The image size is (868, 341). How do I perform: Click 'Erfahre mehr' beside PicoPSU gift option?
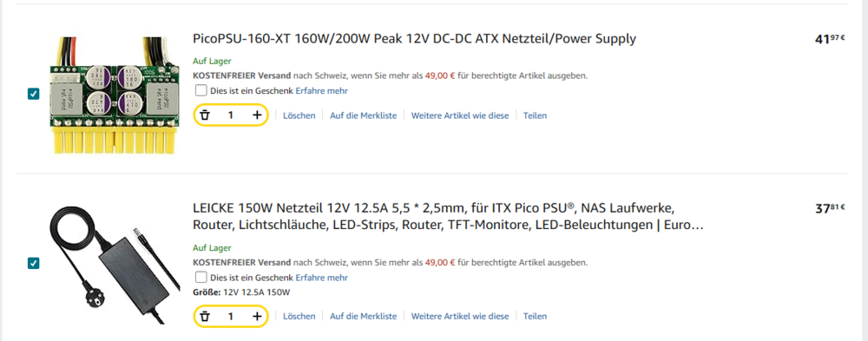coord(322,91)
